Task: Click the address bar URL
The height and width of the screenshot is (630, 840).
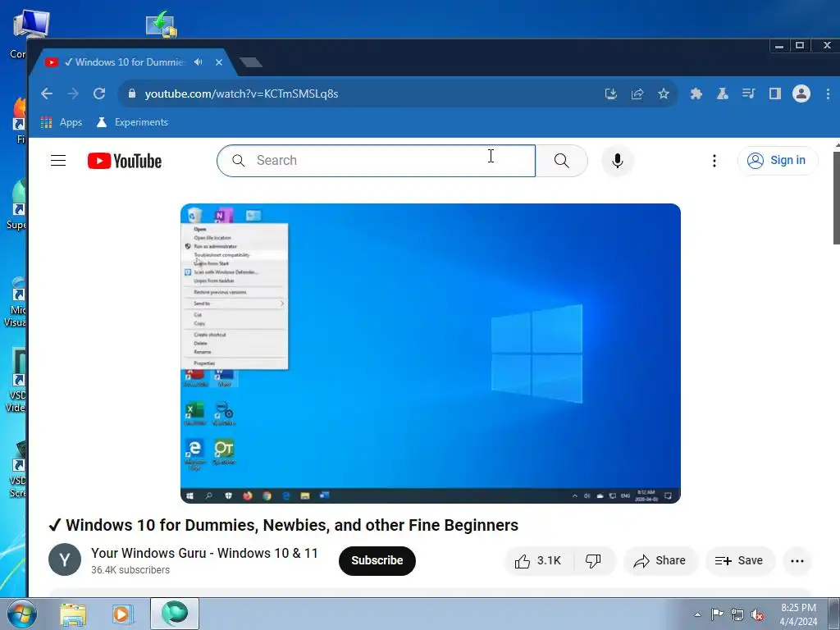Action: pos(241,94)
